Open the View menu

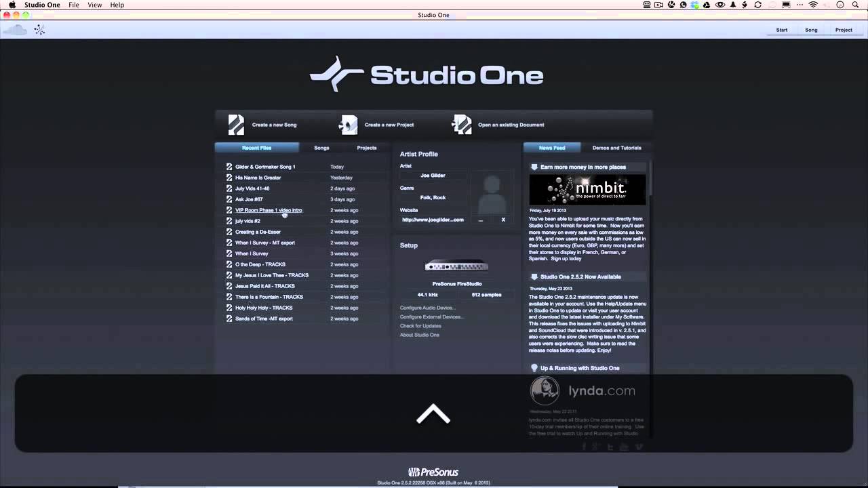pyautogui.click(x=95, y=5)
